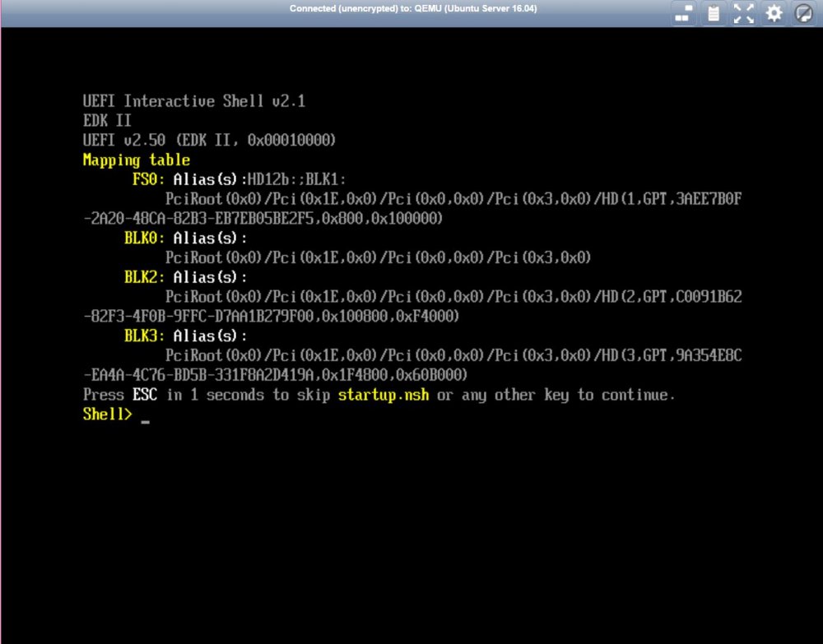
Task: Click the 'Press ESC in 1 seconds' line
Action: [x=379, y=395]
